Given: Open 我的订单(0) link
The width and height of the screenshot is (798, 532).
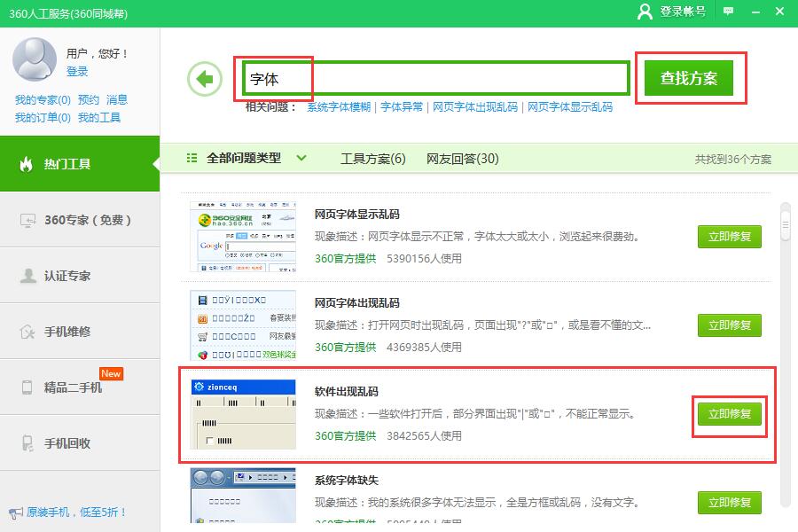Looking at the screenshot, I should point(43,118).
